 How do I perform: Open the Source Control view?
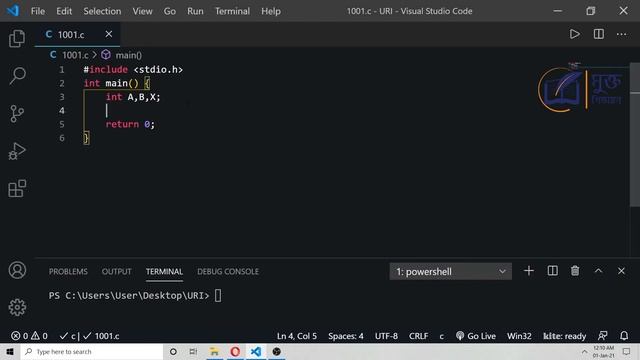point(17,113)
